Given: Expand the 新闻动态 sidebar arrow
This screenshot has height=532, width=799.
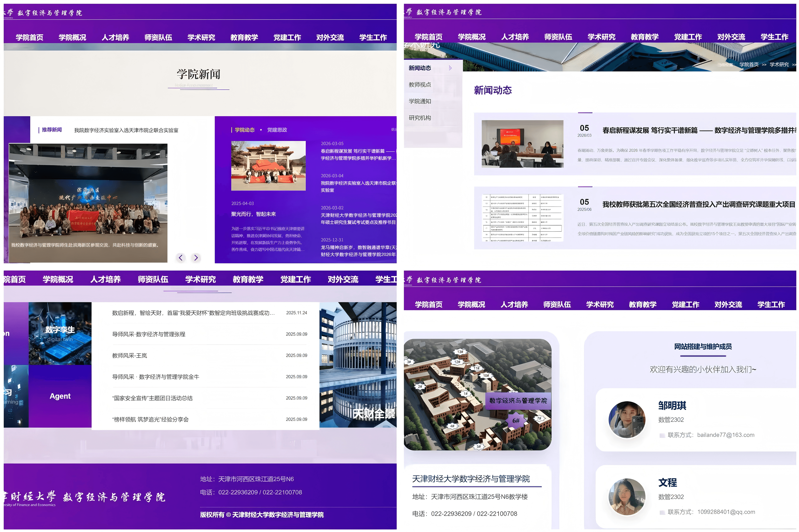Looking at the screenshot, I should 451,68.
